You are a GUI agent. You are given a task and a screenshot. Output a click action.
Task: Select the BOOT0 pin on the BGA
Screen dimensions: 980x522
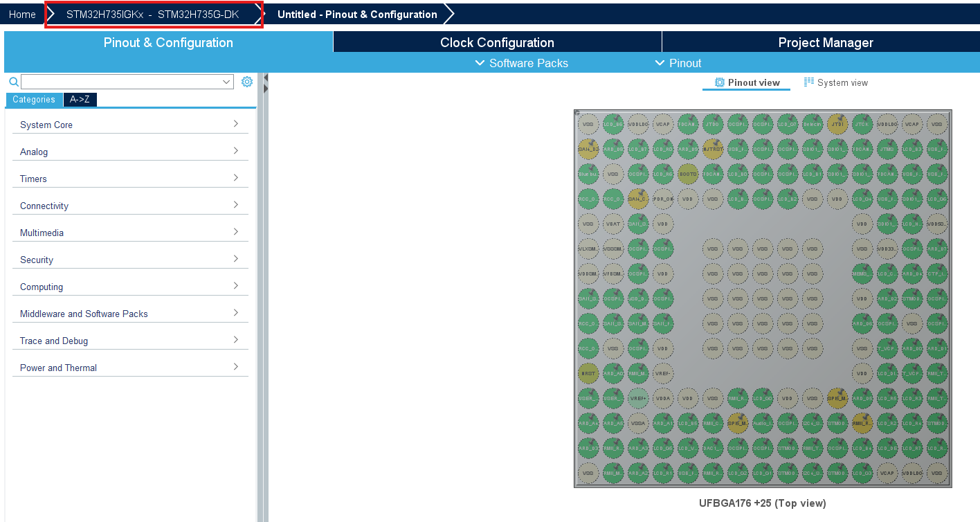click(688, 174)
